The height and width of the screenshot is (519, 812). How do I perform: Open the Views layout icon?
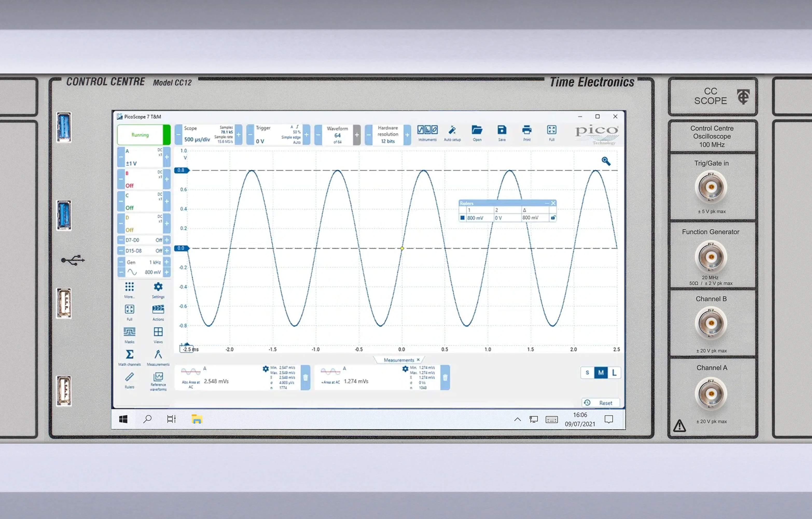click(x=158, y=332)
